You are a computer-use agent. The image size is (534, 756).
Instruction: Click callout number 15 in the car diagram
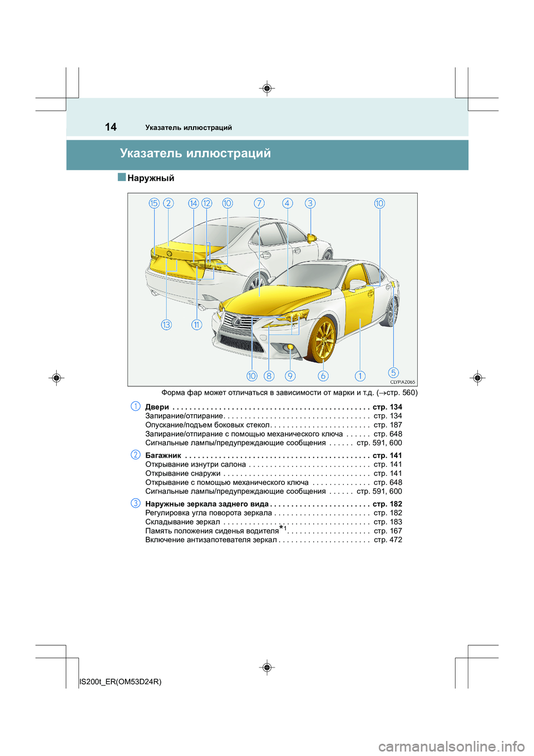tap(154, 203)
